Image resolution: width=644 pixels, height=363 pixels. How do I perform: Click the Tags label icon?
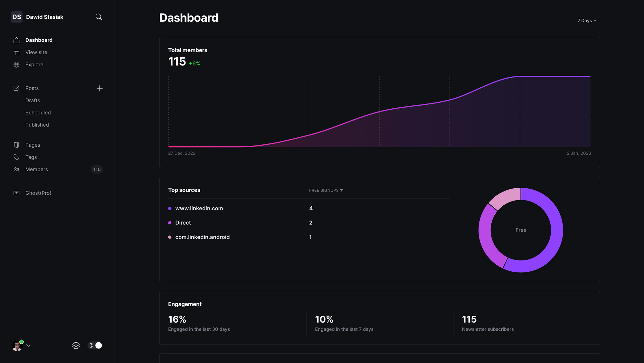pyautogui.click(x=16, y=157)
